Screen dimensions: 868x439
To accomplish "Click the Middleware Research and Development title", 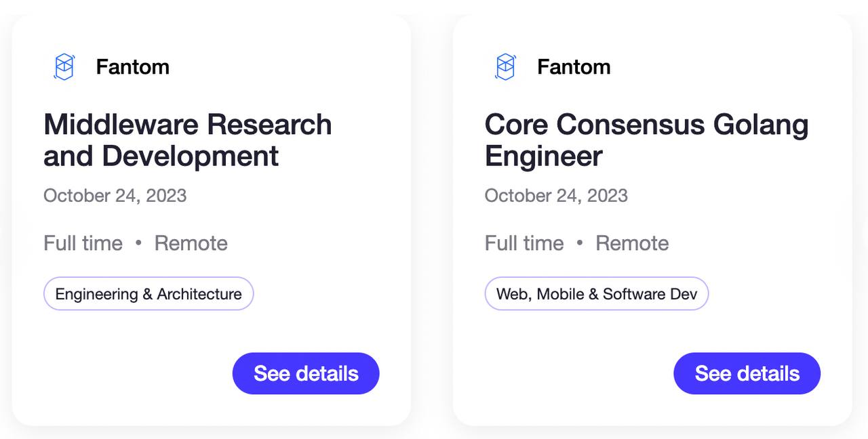I will tap(188, 140).
